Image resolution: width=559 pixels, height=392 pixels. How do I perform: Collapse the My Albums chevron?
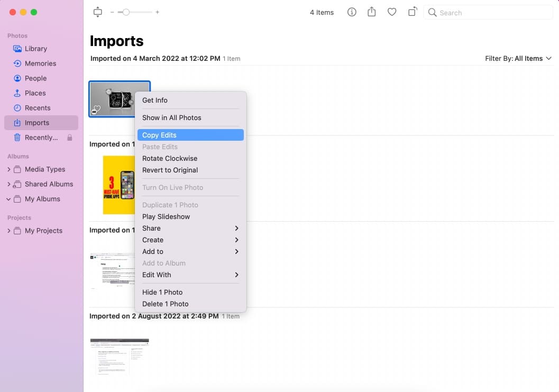point(8,199)
